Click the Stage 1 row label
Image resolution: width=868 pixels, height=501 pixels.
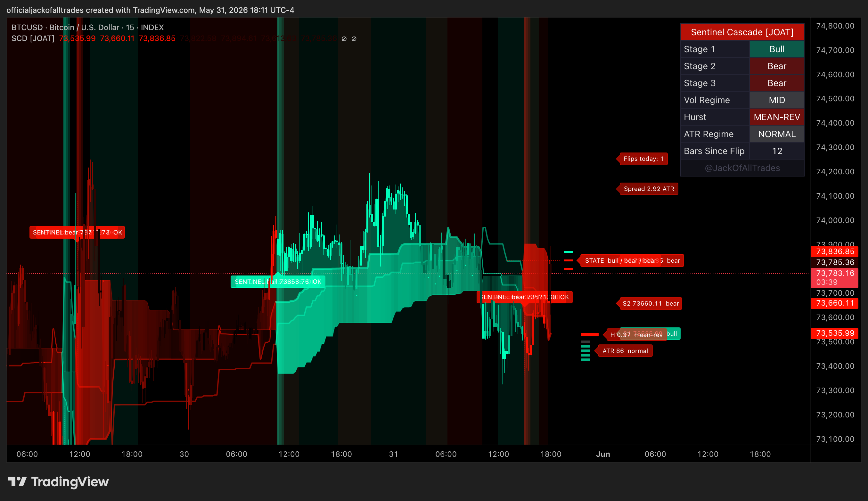click(x=715, y=49)
